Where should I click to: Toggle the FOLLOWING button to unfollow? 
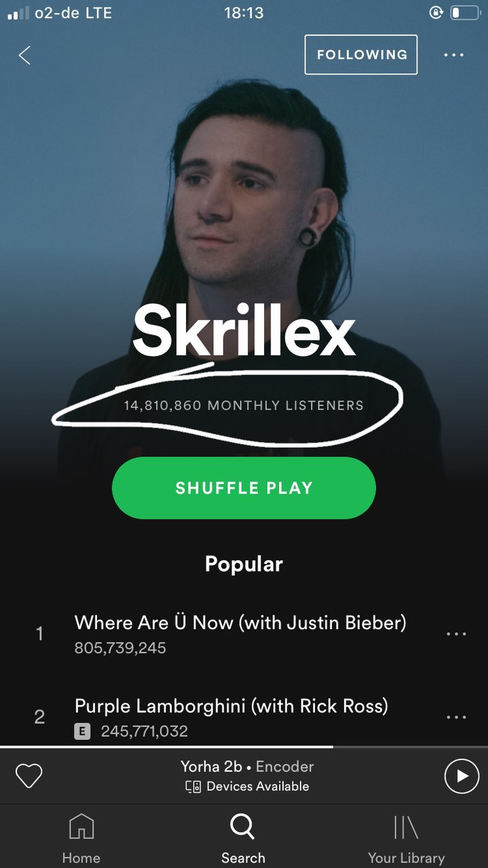coord(361,54)
